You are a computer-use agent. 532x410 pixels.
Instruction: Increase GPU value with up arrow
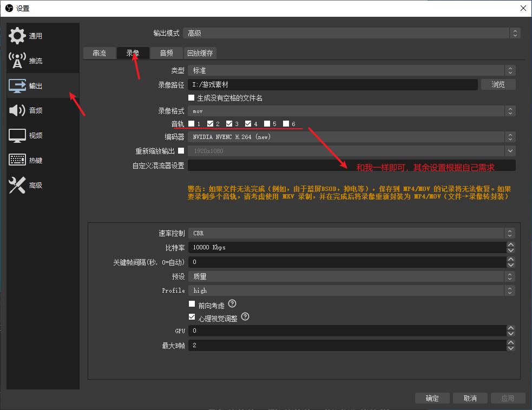click(511, 328)
